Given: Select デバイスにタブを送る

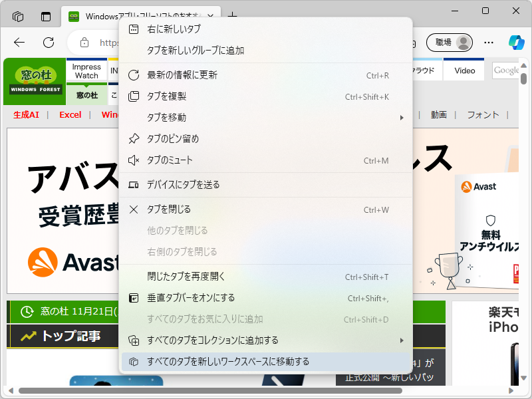Looking at the screenshot, I should click(x=265, y=185).
